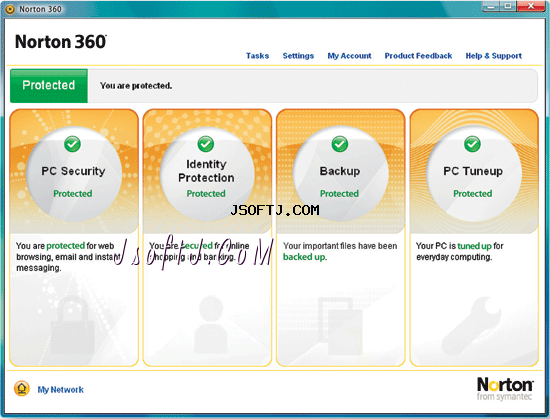Screen dimensions: 550x419
Task: Click the green Protected status button
Action: pos(49,86)
